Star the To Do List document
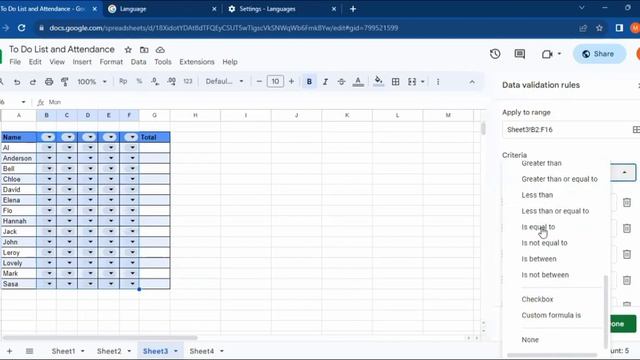This screenshot has width=640, height=360. coord(128,50)
